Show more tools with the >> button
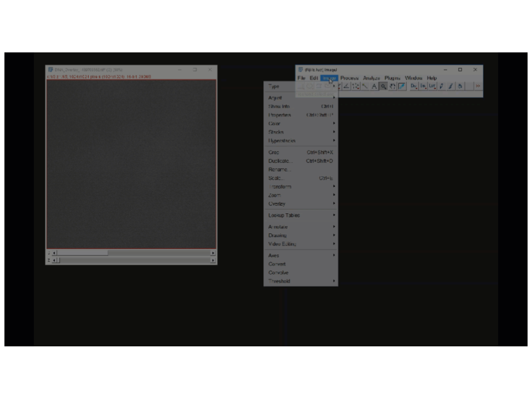This screenshot has height=399, width=532. (478, 86)
